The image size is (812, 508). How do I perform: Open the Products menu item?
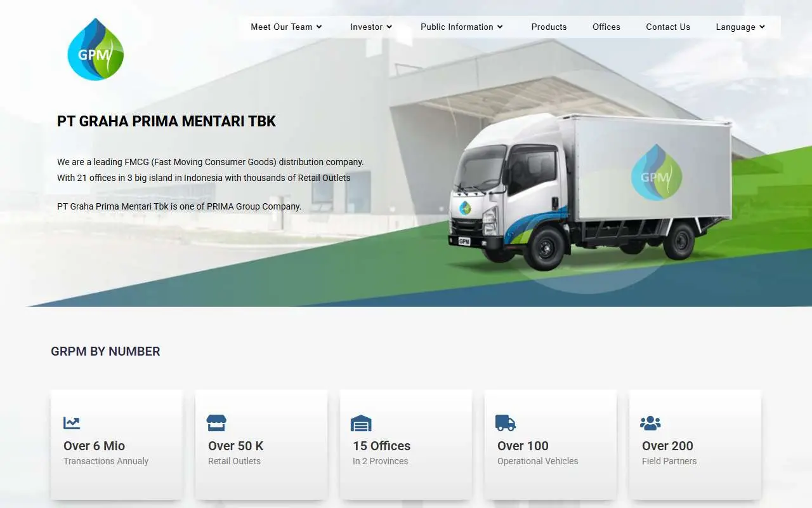point(549,27)
